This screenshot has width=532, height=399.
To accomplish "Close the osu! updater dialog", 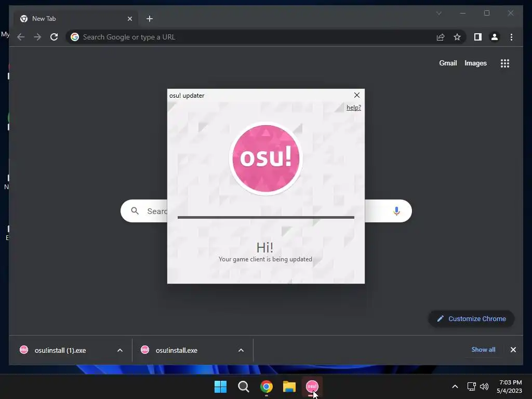I will coord(356,96).
